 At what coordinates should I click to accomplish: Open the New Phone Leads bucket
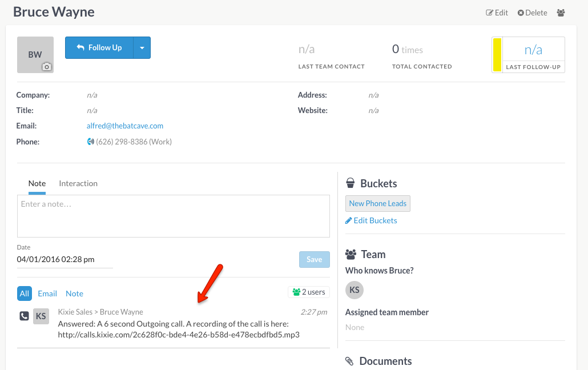pyautogui.click(x=377, y=203)
